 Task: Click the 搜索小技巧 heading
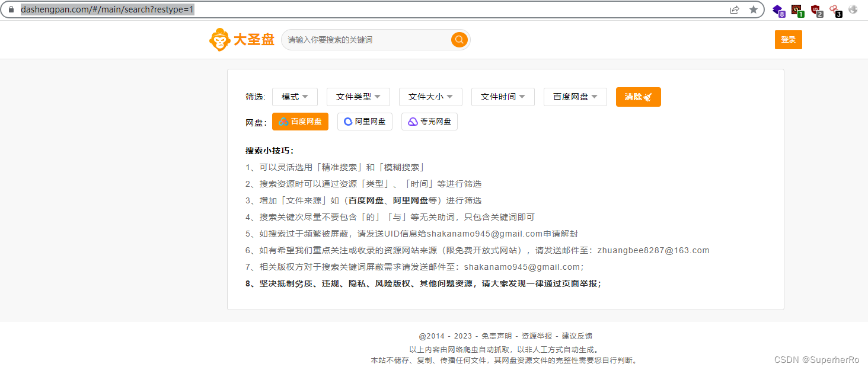pyautogui.click(x=270, y=151)
